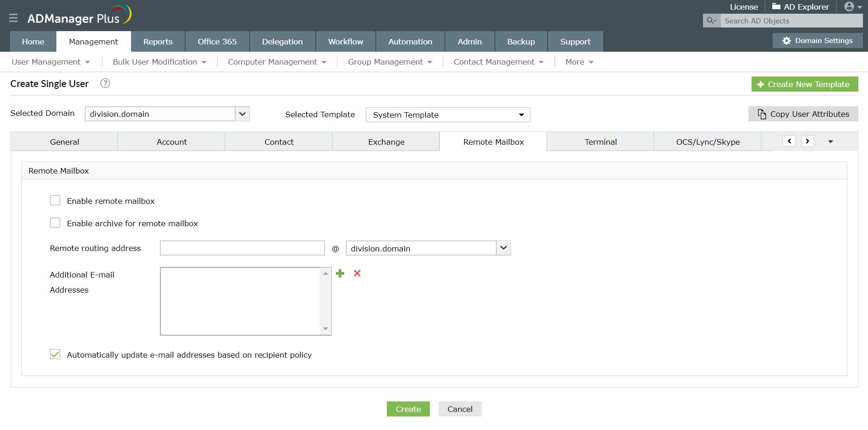Switch to the Delegation tab
The height and width of the screenshot is (430, 868).
[282, 42]
